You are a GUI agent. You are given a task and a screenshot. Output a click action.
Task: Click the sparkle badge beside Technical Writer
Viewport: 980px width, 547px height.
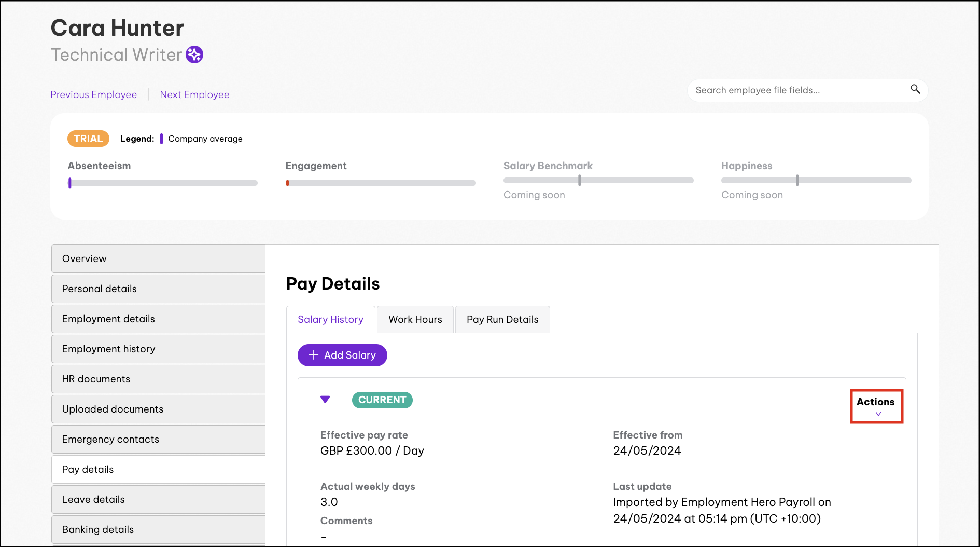point(194,54)
